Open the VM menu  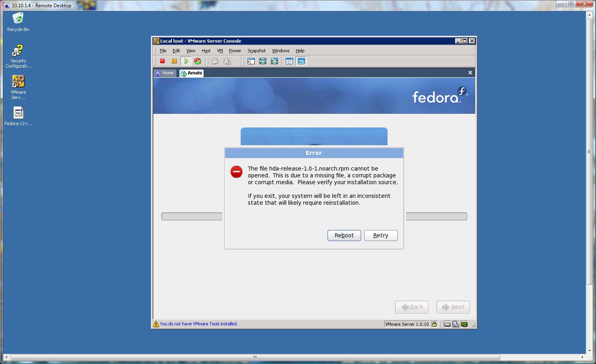[220, 51]
